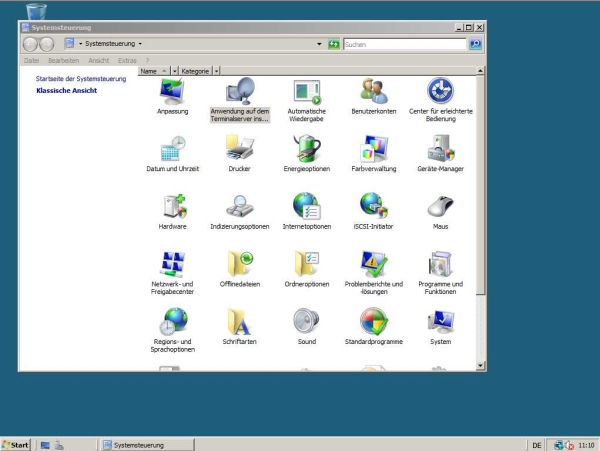Expand arrow left of the Systemsteuerung breadcrumb
The width and height of the screenshot is (600, 451).
pos(80,44)
